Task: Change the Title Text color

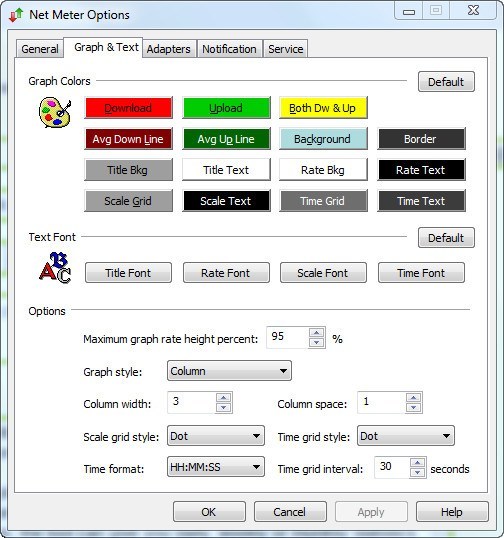Action: (226, 170)
